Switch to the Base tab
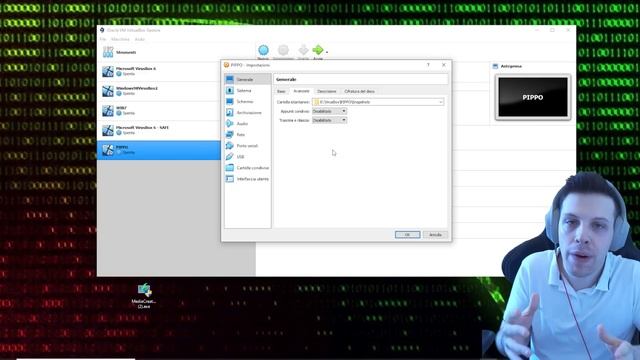The image size is (640, 360). (281, 91)
